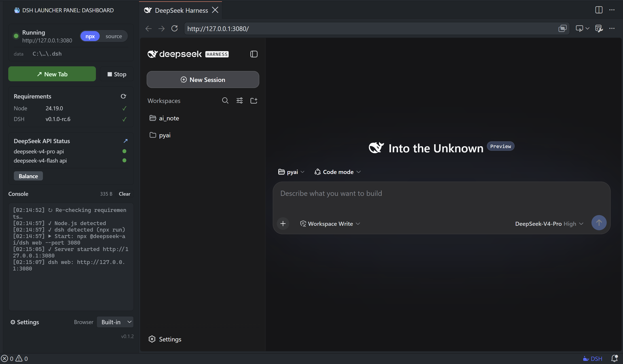Click the HARNESS badge label
The width and height of the screenshot is (623, 364).
tap(217, 54)
